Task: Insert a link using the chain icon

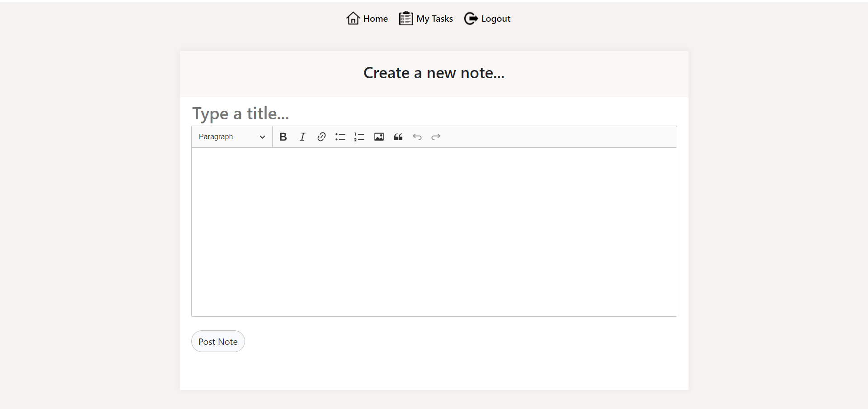Action: pos(321,137)
